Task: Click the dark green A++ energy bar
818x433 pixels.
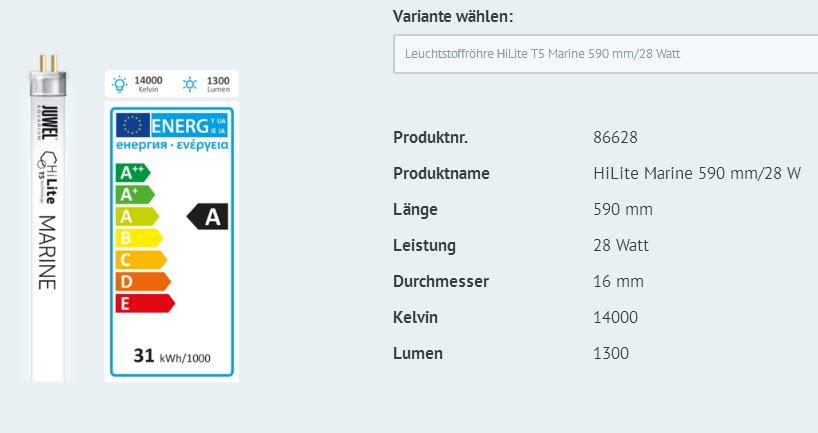Action: (x=132, y=172)
